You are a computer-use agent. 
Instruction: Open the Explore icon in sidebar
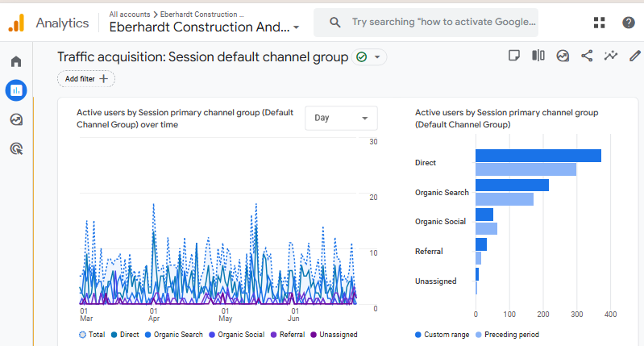pos(16,119)
